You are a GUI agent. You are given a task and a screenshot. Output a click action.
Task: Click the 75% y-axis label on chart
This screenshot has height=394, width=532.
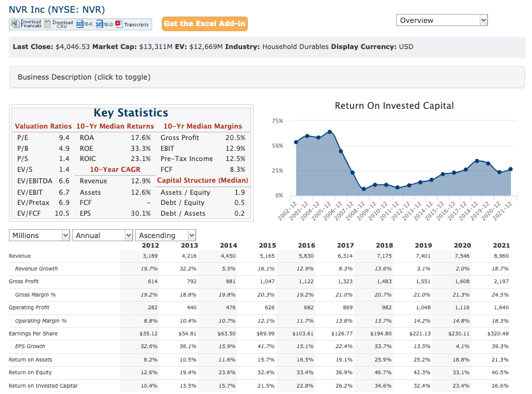click(x=277, y=121)
